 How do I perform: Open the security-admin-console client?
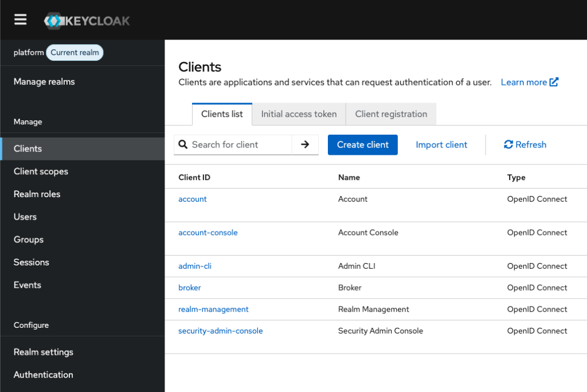click(x=220, y=331)
